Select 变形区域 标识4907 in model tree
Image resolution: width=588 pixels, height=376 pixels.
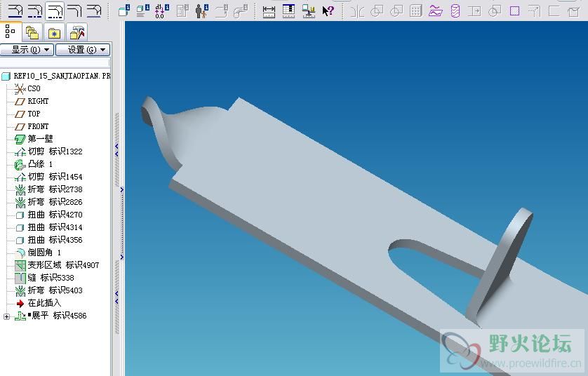[63, 265]
